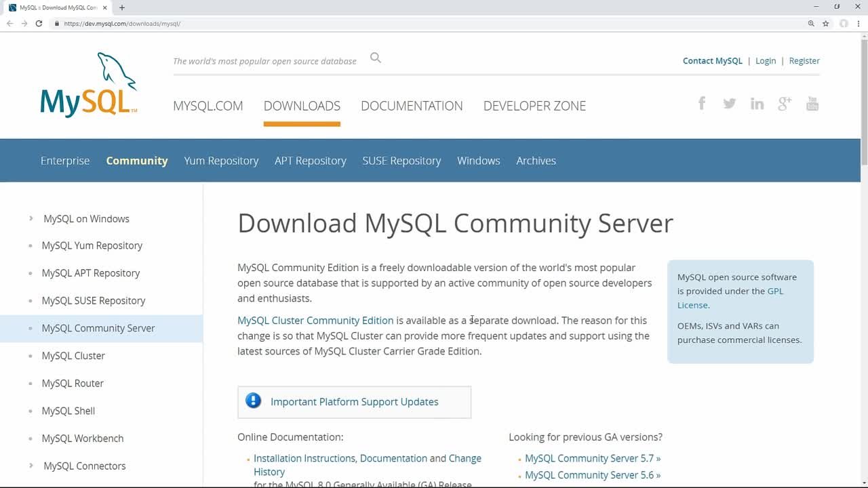Click the page vertical scrollbar thumb
Screen dimensions: 868x488
(x=864, y=101)
